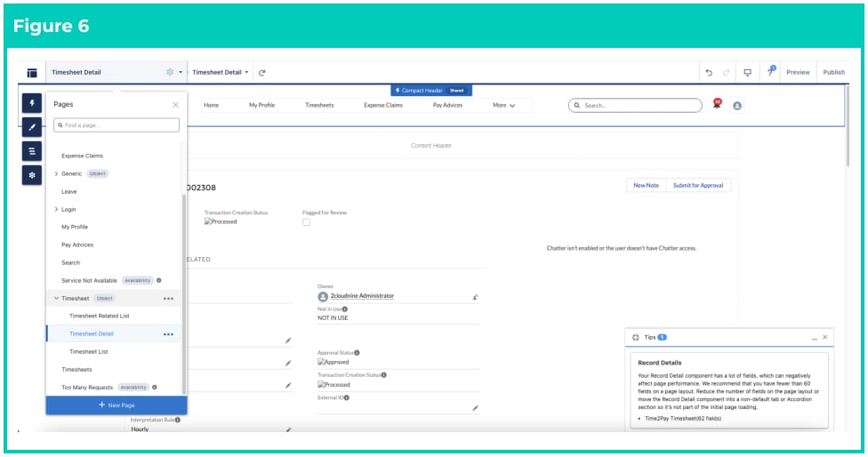The width and height of the screenshot is (868, 457).
Task: Click the Timesheet Detail title in the header bar
Action: coord(76,73)
